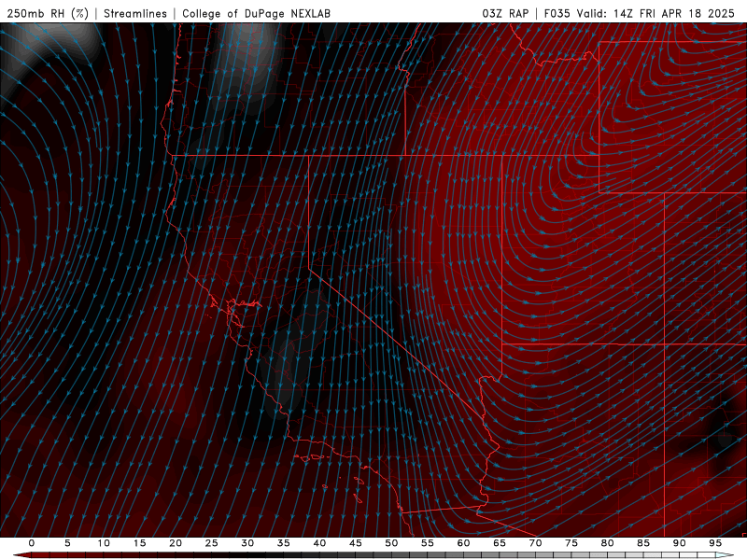Click the colorbar label "25"
Viewport: 747px width, 560px height.
point(212,543)
